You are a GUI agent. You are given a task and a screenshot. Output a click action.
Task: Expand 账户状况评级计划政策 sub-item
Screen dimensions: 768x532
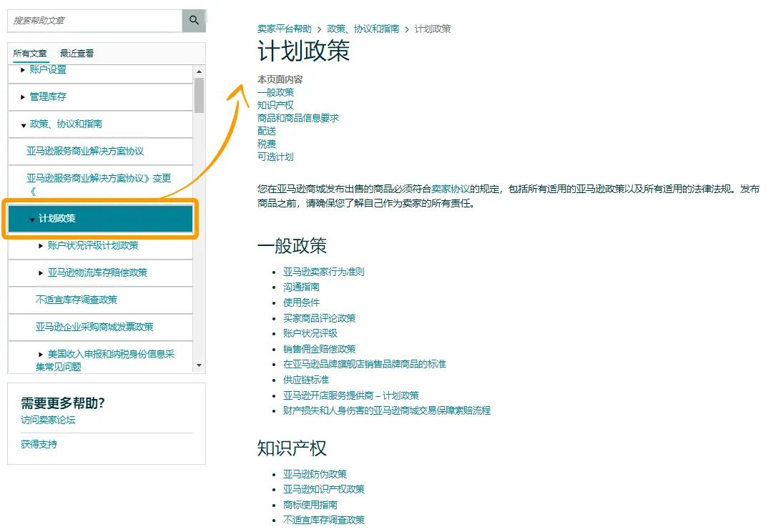tap(41, 246)
